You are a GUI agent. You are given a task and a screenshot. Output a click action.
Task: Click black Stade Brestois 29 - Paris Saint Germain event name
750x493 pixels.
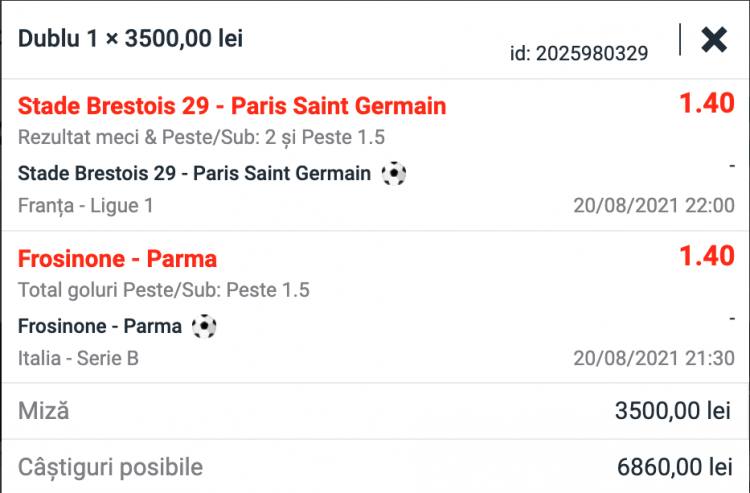click(x=194, y=174)
